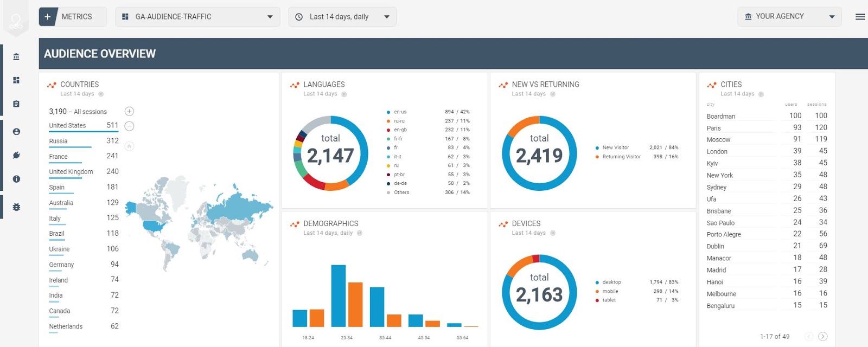Click the plus icon beside Metrics
The width and height of the screenshot is (868, 347).
pyautogui.click(x=48, y=17)
